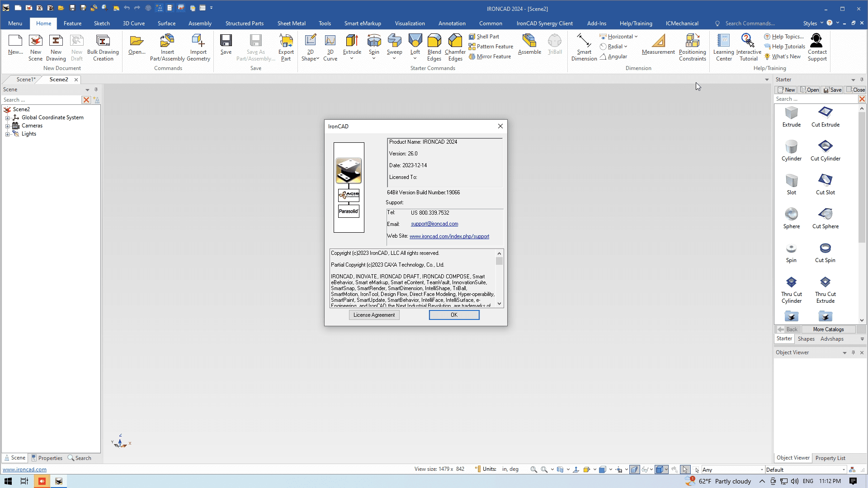This screenshot has width=868, height=488.
Task: Switch to the Scene1 document tab
Action: (25, 80)
